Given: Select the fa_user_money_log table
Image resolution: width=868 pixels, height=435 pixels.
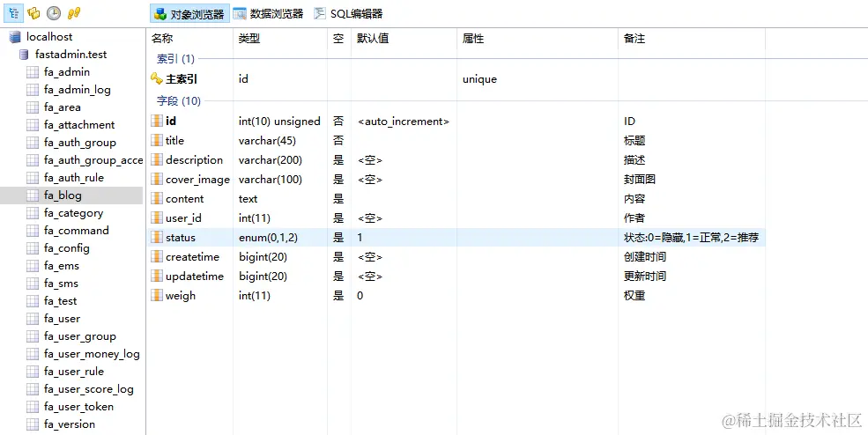Looking at the screenshot, I should pos(92,354).
